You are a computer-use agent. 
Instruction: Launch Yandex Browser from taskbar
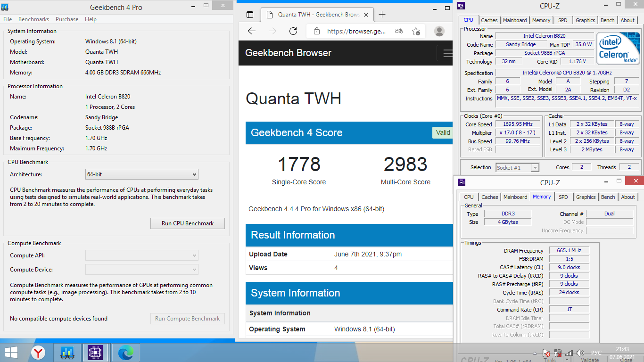[x=38, y=352]
